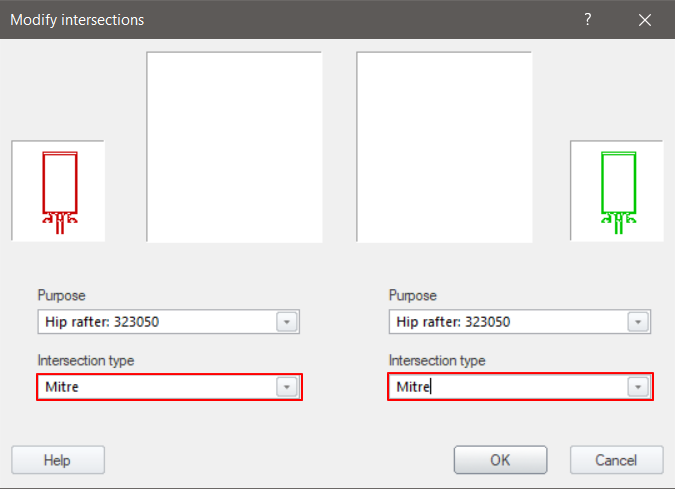The width and height of the screenshot is (675, 489).
Task: Click the Modify intersections title bar text
Action: tap(77, 19)
